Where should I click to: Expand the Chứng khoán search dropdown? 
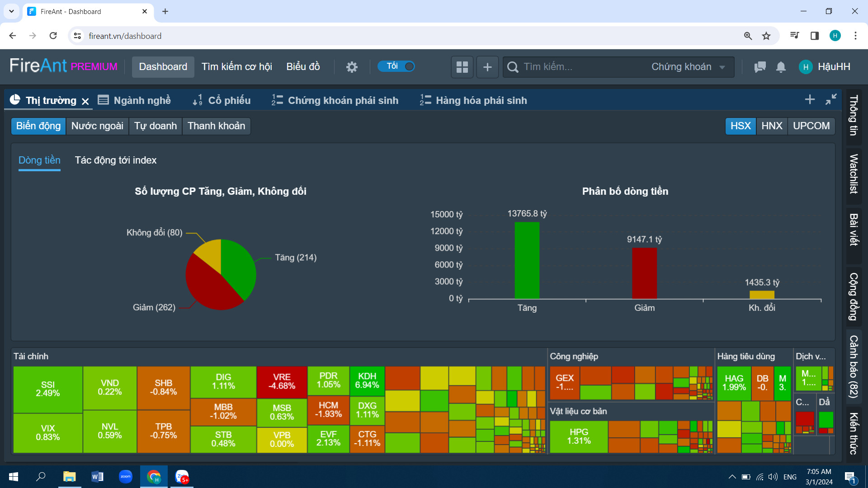688,67
